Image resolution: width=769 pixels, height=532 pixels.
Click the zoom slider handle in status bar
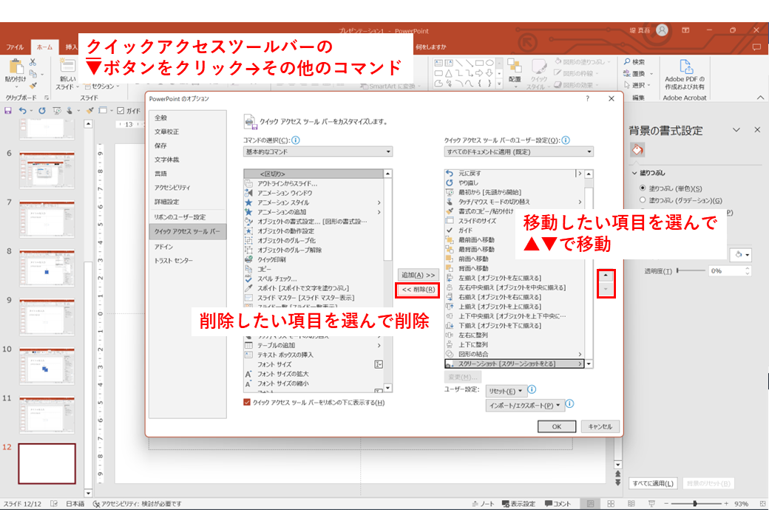(x=695, y=504)
